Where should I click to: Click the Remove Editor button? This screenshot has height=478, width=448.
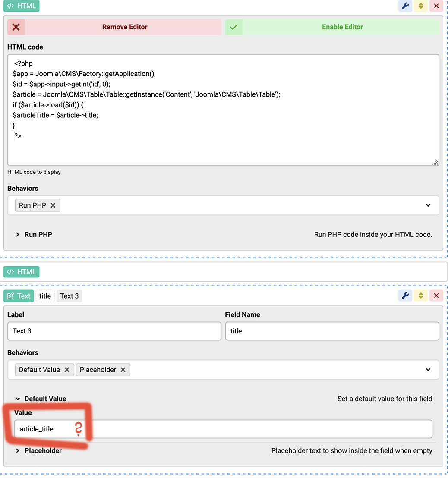114,27
